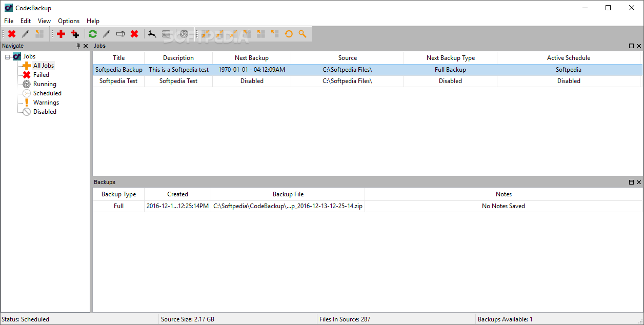Click the Softpedia active schedule cell
Screen dimensions: 644x325
point(569,70)
